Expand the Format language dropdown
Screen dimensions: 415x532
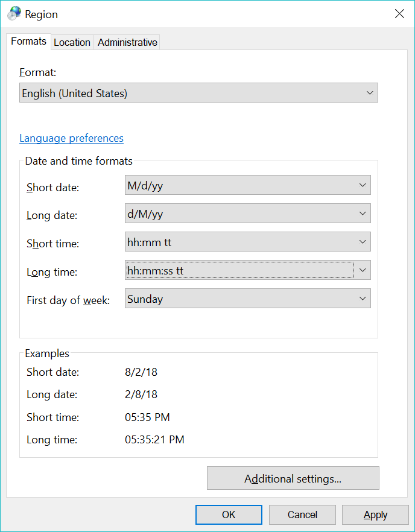tap(198, 93)
